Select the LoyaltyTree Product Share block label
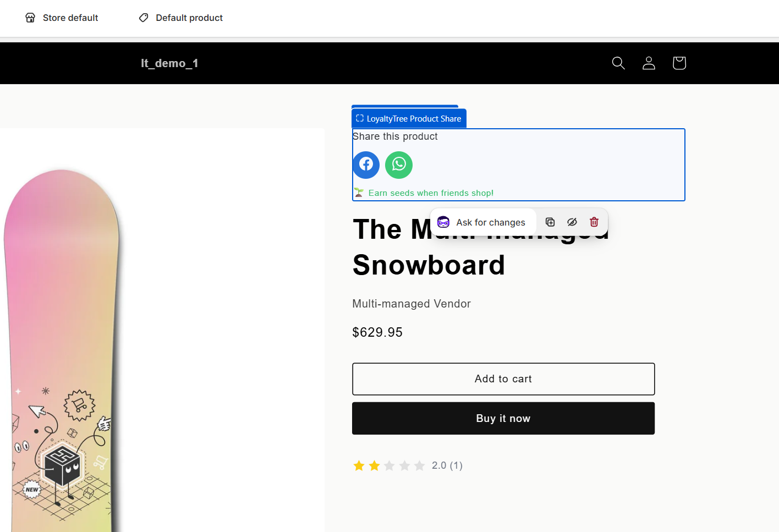 coord(409,119)
